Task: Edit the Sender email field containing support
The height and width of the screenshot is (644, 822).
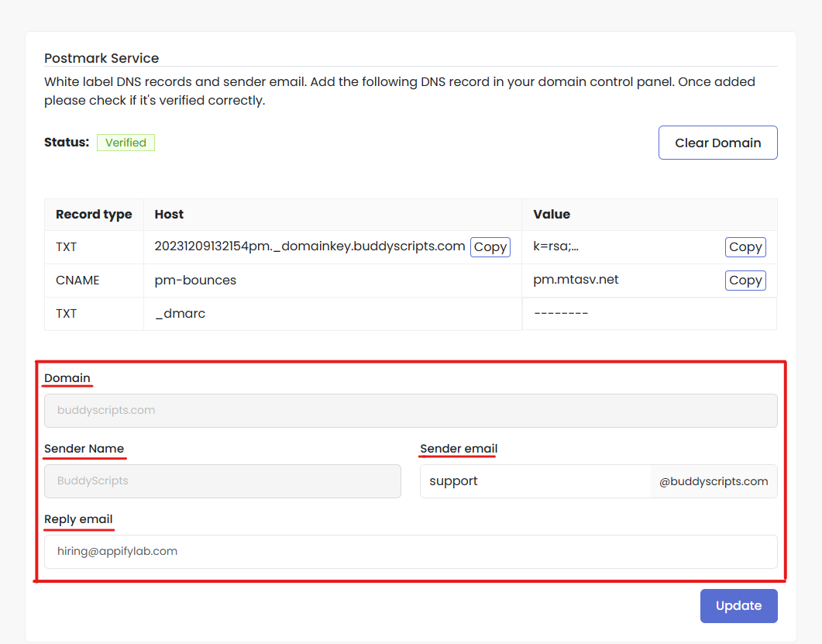Action: coord(536,481)
